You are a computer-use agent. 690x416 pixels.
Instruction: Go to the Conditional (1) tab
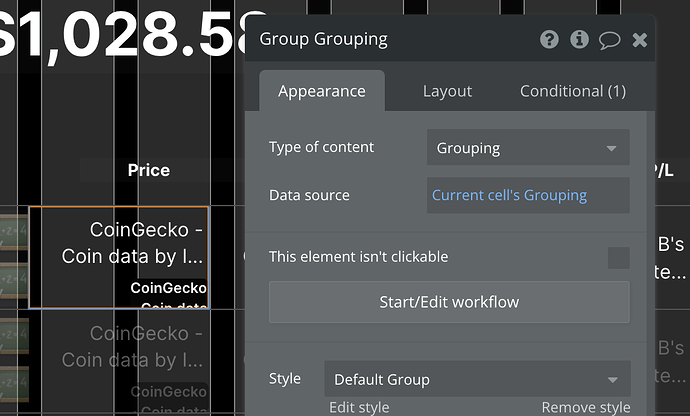tap(572, 91)
